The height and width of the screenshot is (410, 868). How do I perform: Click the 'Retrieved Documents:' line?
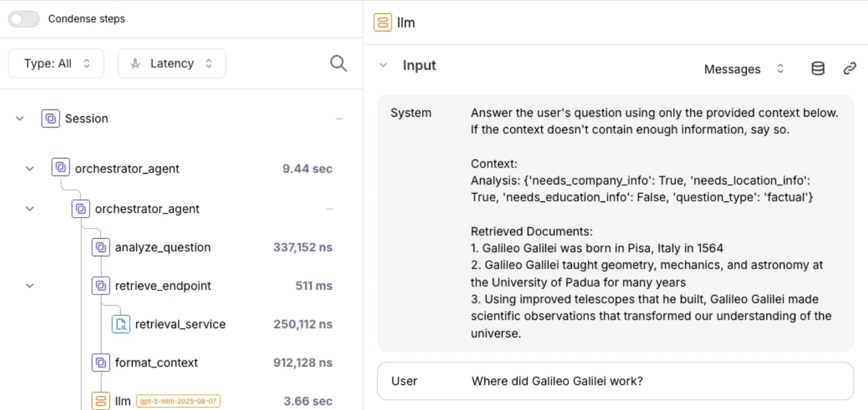(531, 232)
